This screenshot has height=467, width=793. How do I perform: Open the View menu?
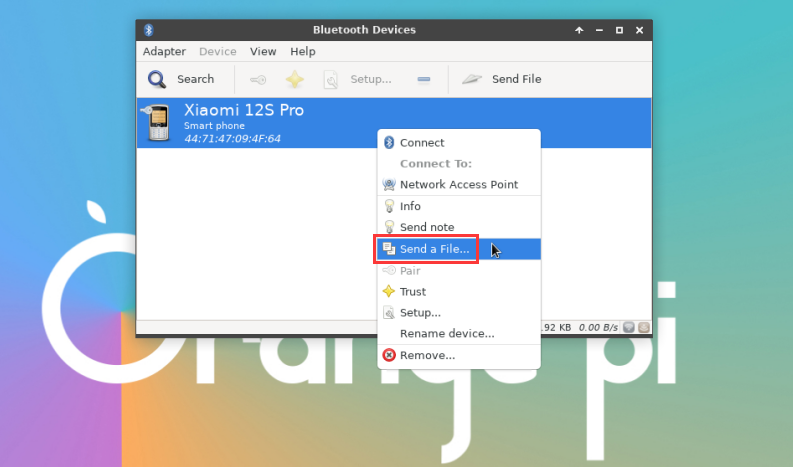[263, 52]
